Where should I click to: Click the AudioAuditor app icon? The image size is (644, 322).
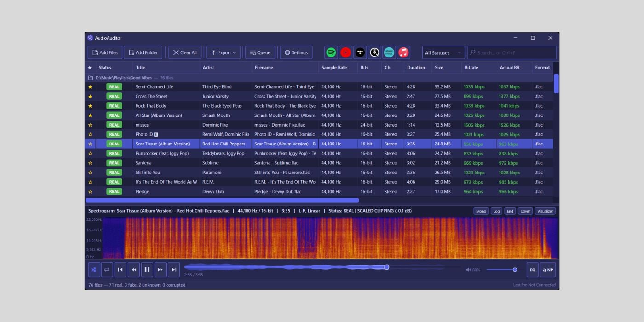coord(91,38)
